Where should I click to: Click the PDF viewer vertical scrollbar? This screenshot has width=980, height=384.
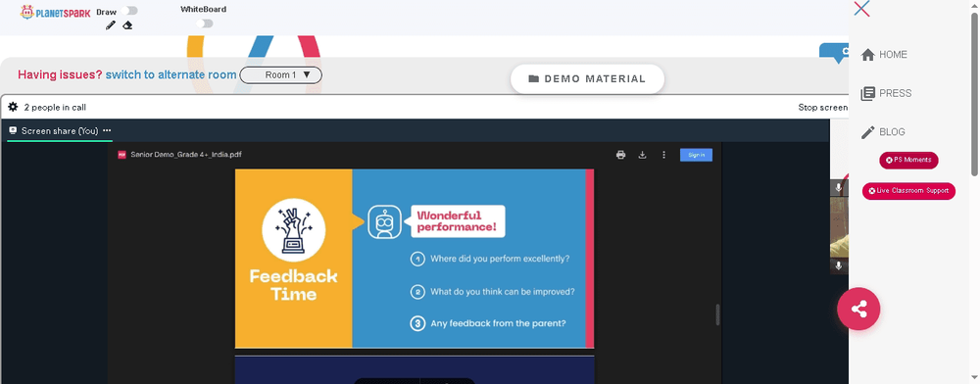click(x=717, y=314)
